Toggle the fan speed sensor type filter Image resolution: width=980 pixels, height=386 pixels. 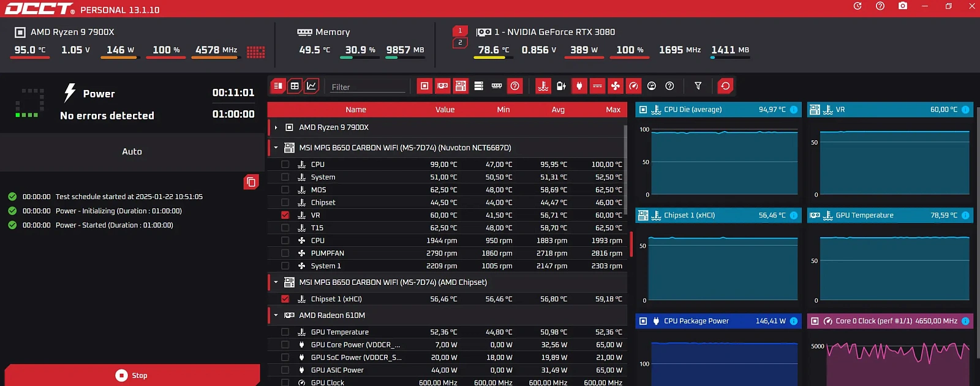tap(616, 86)
